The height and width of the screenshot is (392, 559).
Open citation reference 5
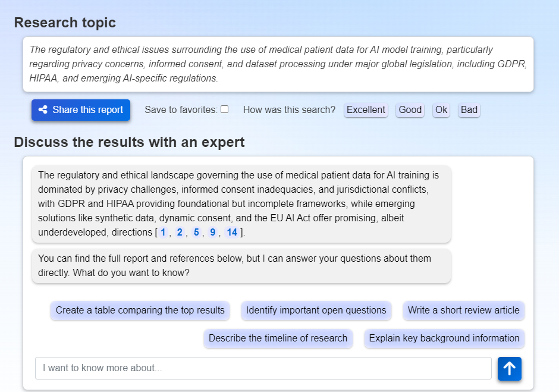tap(196, 232)
